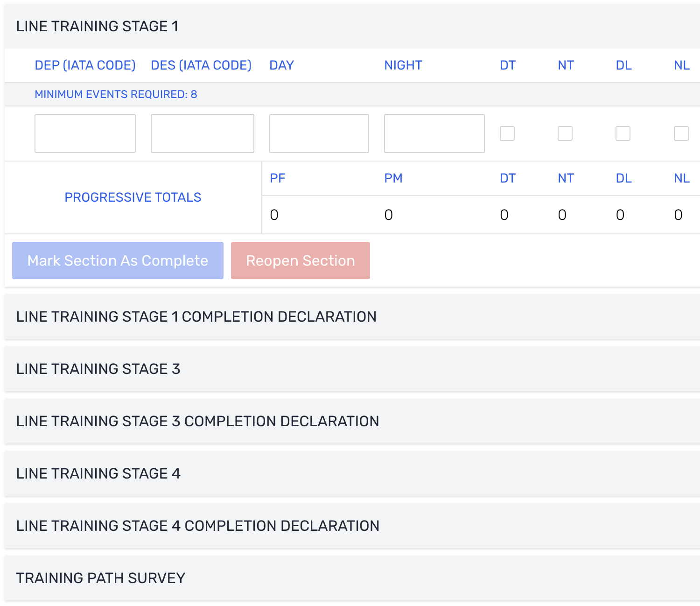Click the PF column header in totals
Viewport: 700px width, 606px height.
point(277,178)
